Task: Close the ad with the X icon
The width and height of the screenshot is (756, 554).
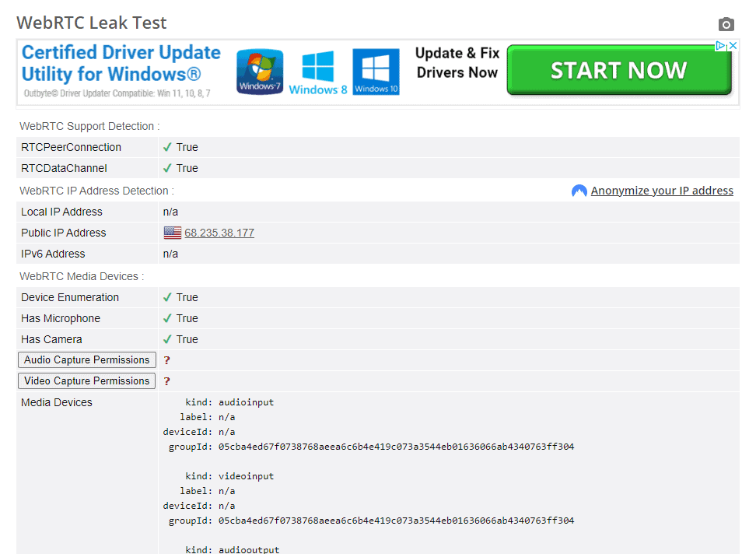Action: [732, 46]
